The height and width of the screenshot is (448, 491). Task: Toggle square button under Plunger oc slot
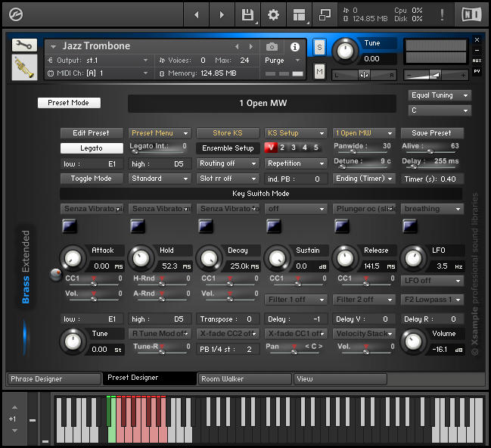click(x=342, y=226)
